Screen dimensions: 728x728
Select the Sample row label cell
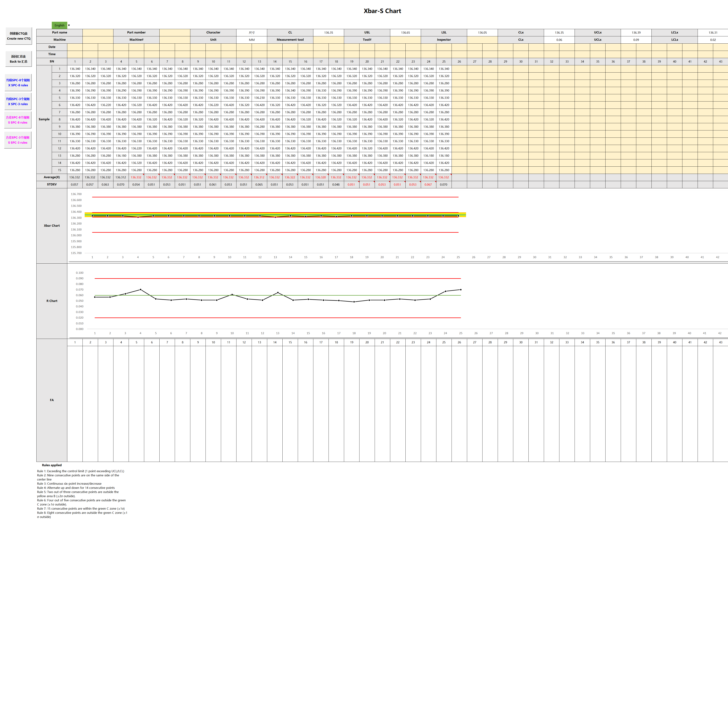click(x=44, y=119)
